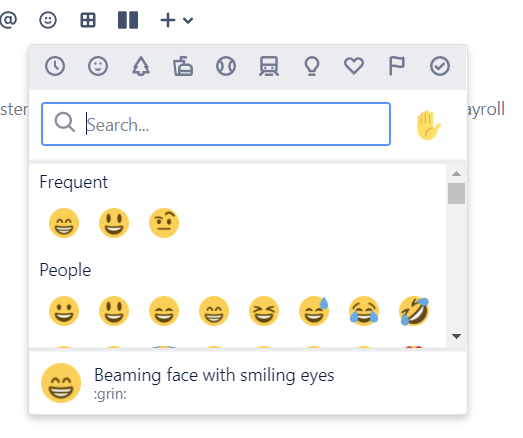523x438 pixels.
Task: Click emoji list scrollbar down arrow
Action: (x=456, y=336)
